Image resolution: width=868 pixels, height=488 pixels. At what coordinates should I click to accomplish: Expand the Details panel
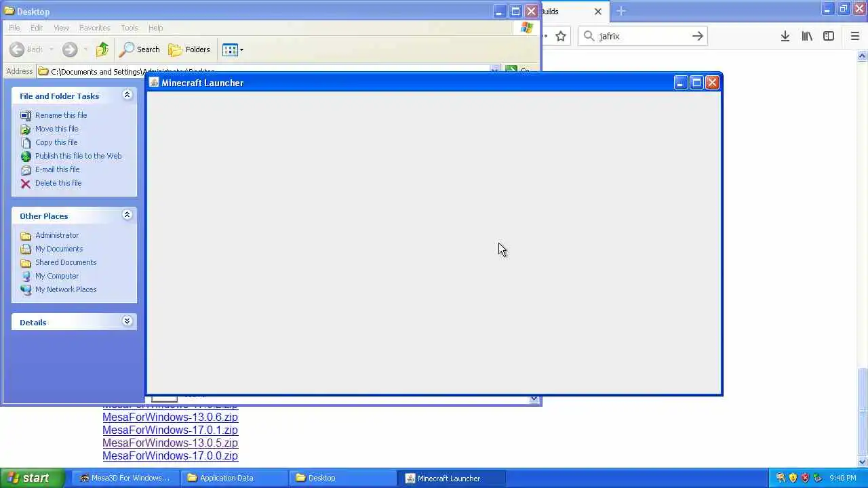coord(127,321)
